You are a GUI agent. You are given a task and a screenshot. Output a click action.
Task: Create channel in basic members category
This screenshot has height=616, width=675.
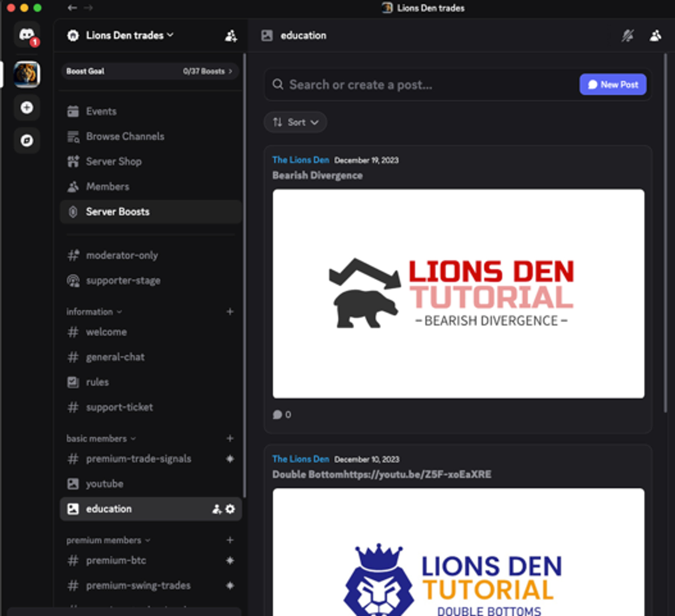click(x=230, y=438)
